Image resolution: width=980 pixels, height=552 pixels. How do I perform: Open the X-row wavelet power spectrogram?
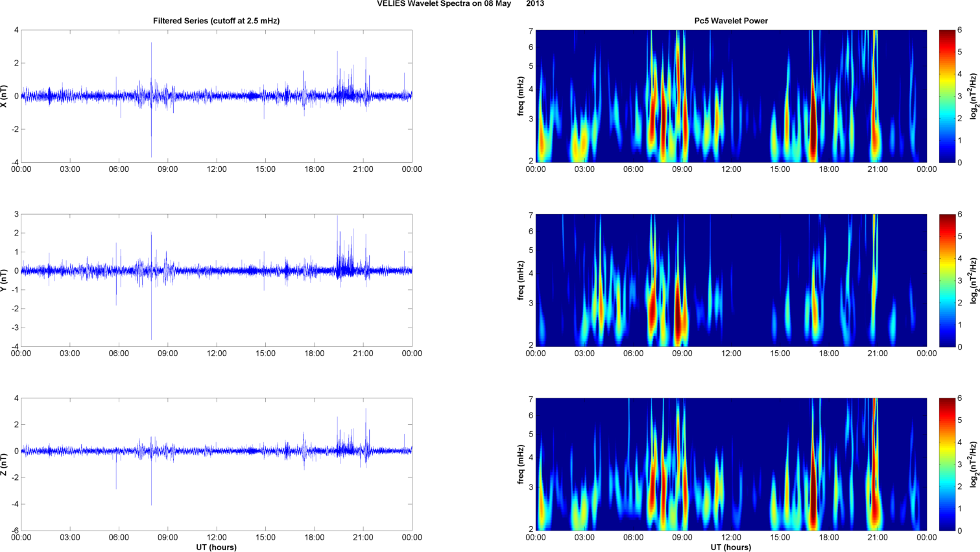coord(731,96)
